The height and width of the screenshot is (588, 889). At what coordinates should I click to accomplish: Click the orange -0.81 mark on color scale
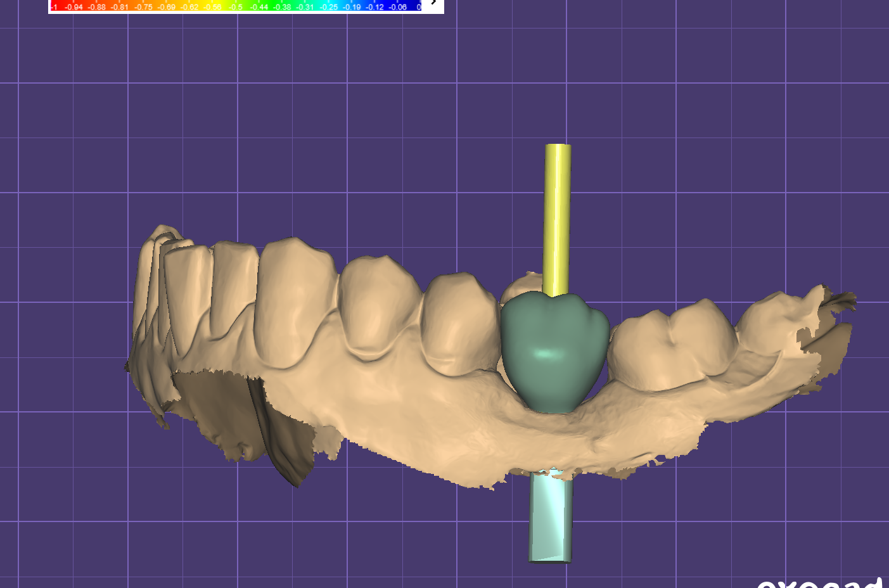click(119, 7)
